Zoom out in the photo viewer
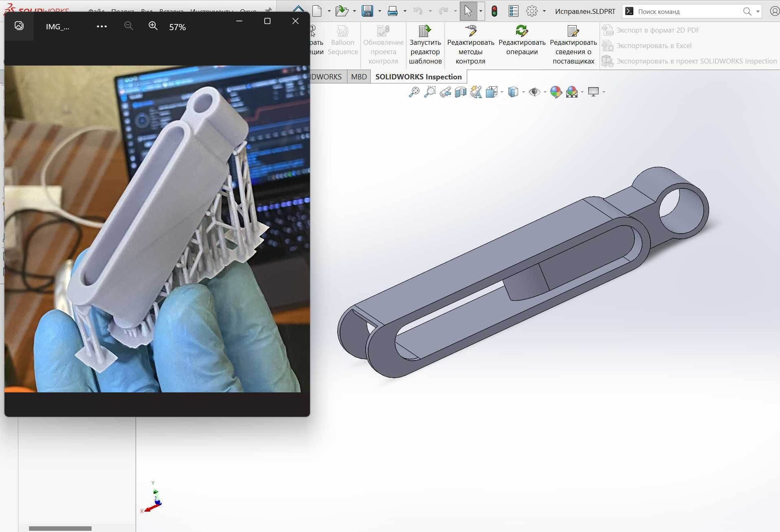The width and height of the screenshot is (780, 532). coord(128,26)
